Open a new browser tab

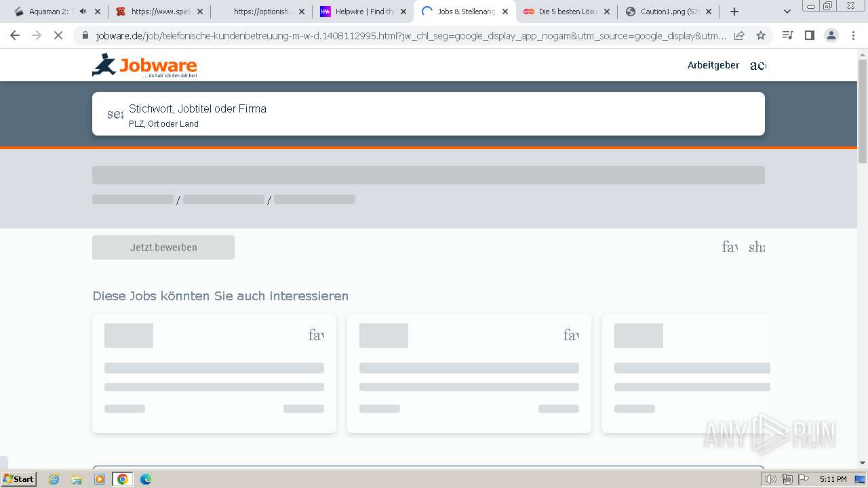tap(734, 12)
